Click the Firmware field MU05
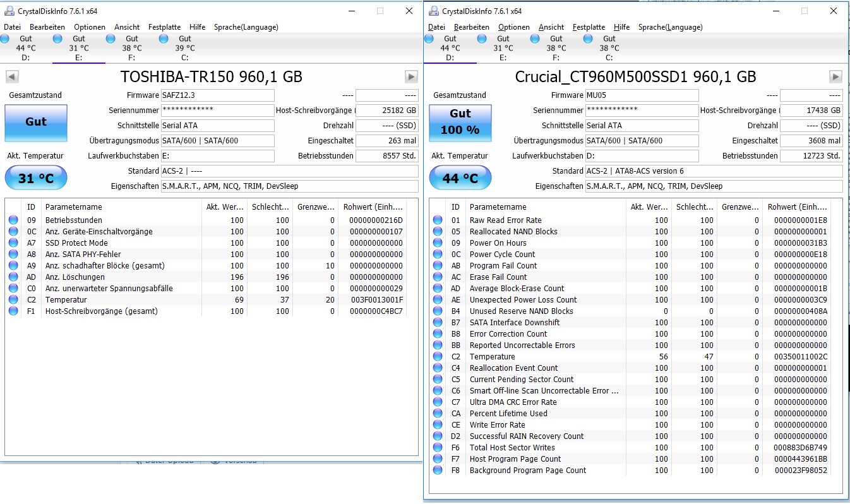This screenshot has width=850, height=504. point(642,95)
